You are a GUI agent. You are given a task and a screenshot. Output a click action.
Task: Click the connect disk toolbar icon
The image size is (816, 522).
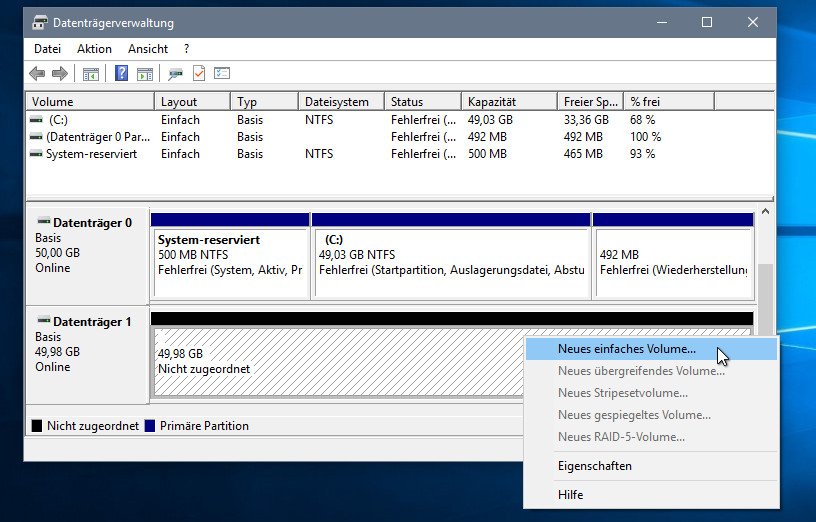pyautogui.click(x=175, y=74)
